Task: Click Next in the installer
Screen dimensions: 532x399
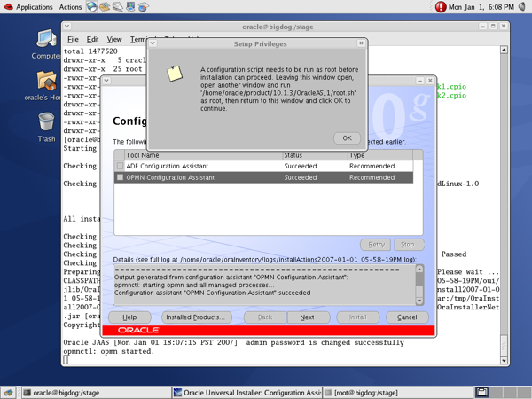Action: pyautogui.click(x=308, y=317)
